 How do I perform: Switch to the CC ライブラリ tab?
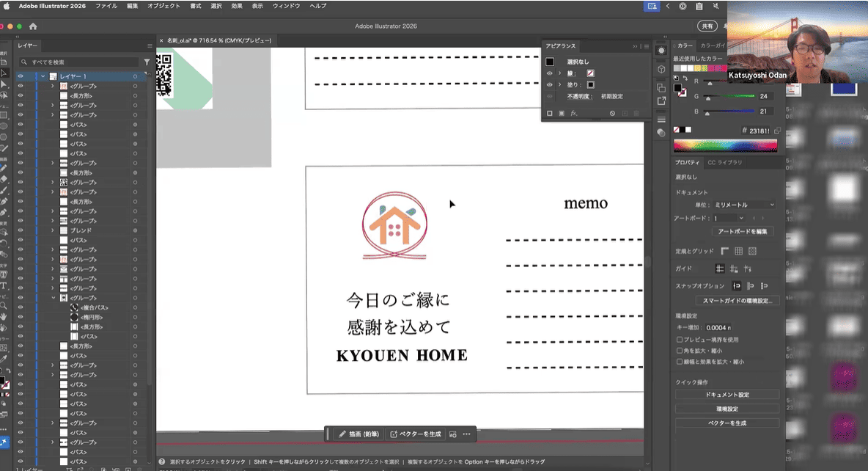[x=724, y=162]
